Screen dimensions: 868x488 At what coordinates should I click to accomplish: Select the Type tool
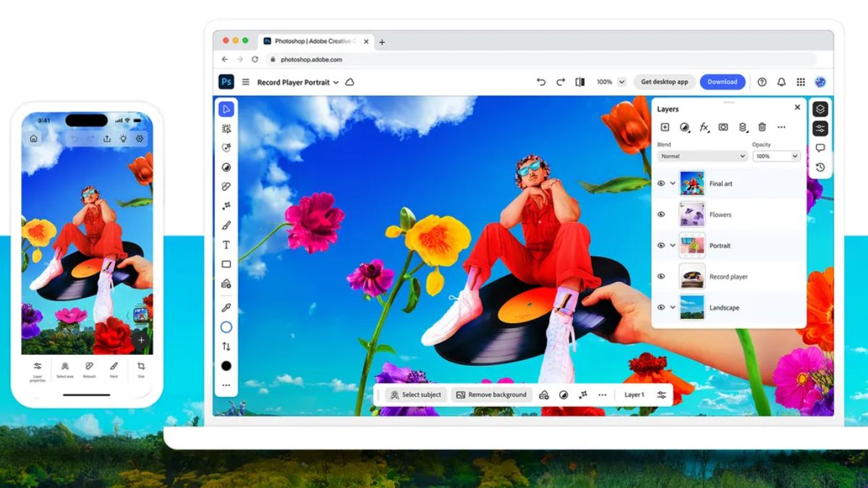tap(226, 245)
